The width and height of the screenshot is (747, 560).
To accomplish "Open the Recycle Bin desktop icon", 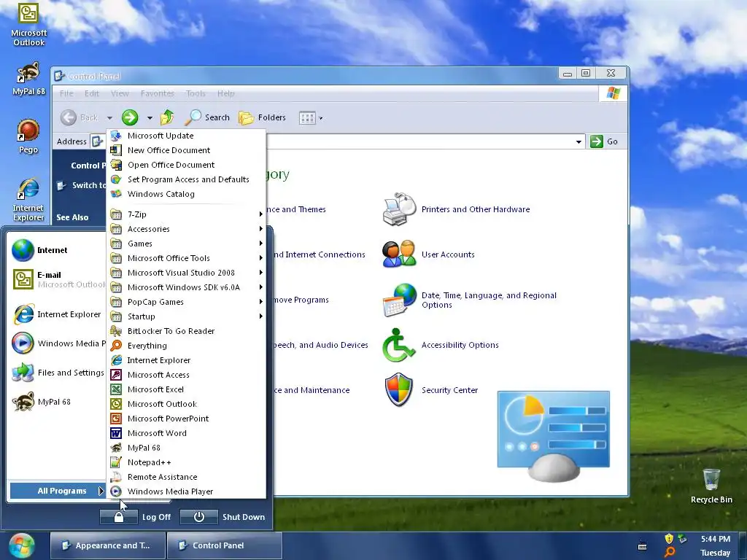I will (x=711, y=486).
